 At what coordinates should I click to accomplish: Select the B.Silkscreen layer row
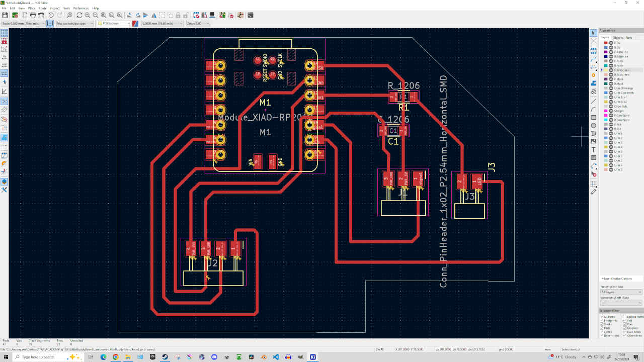[x=621, y=74]
